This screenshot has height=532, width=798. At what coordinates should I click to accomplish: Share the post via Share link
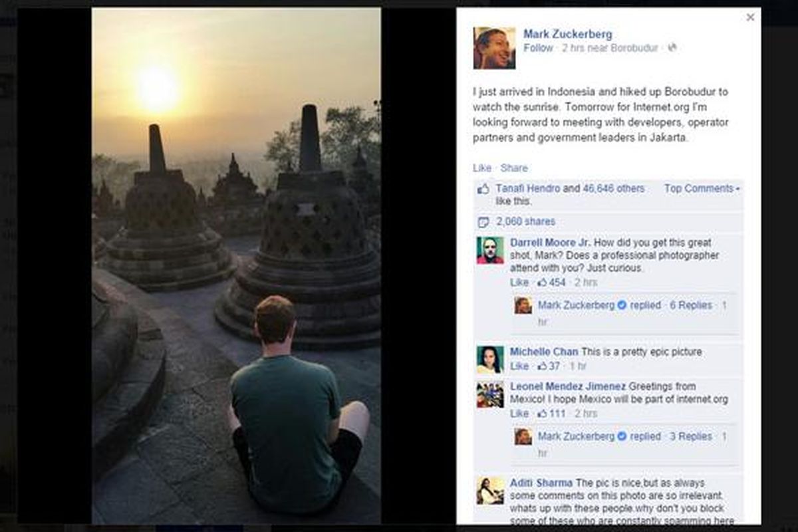pos(514,168)
